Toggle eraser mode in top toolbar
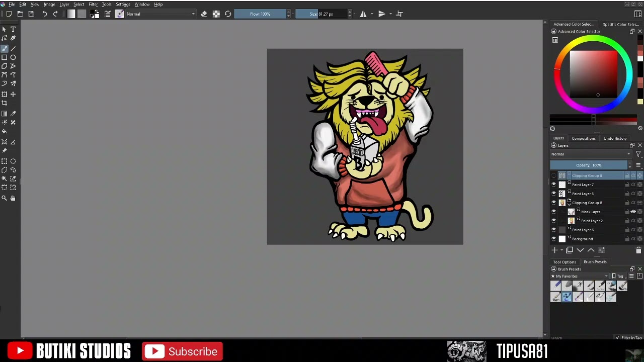The width and height of the screenshot is (644, 362). pos(204,14)
